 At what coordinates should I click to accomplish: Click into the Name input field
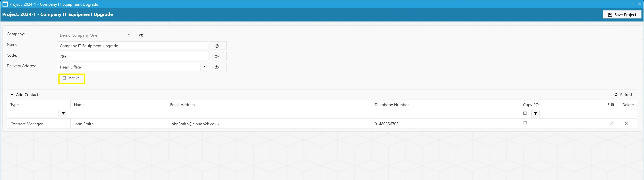pyautogui.click(x=132, y=46)
